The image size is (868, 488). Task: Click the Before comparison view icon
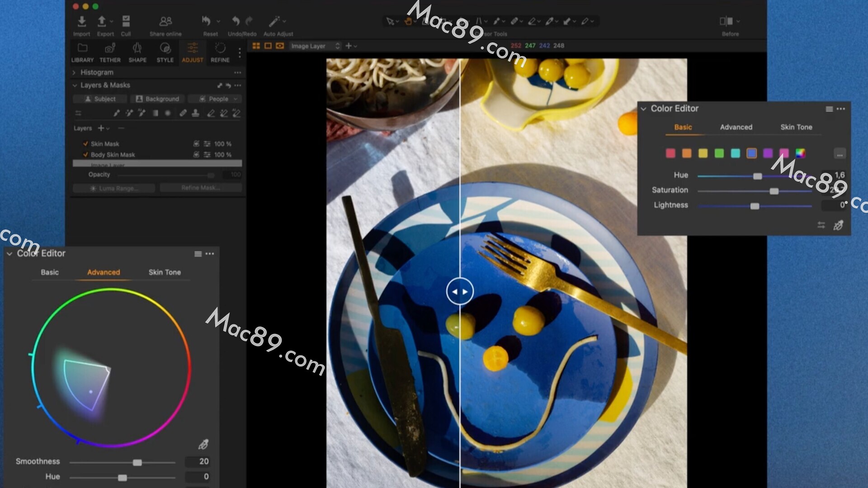(726, 21)
